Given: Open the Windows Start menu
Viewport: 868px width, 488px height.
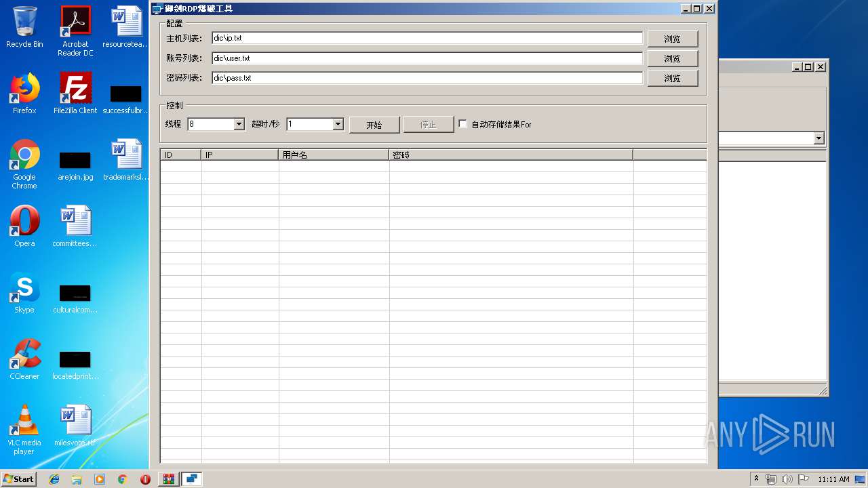Looking at the screenshot, I should pos(19,479).
